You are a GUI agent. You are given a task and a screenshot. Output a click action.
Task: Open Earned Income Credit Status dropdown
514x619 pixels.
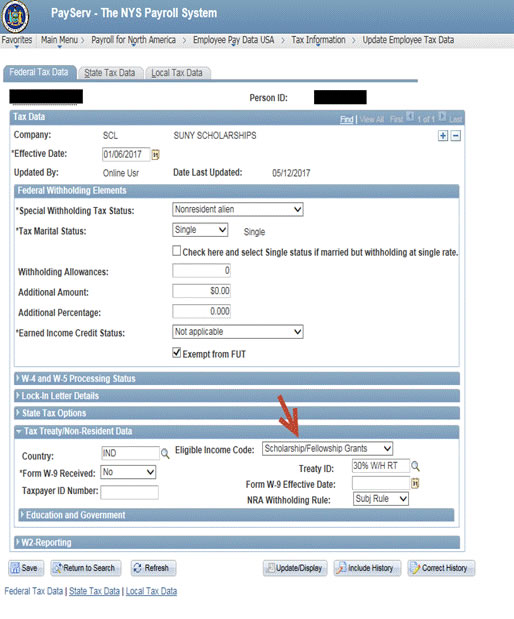coord(238,332)
